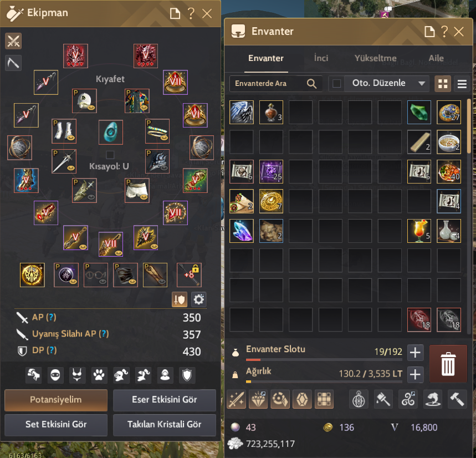This screenshot has height=458, width=476.
Task: Tick the Oto. Düzenle checkbox
Action: [336, 84]
